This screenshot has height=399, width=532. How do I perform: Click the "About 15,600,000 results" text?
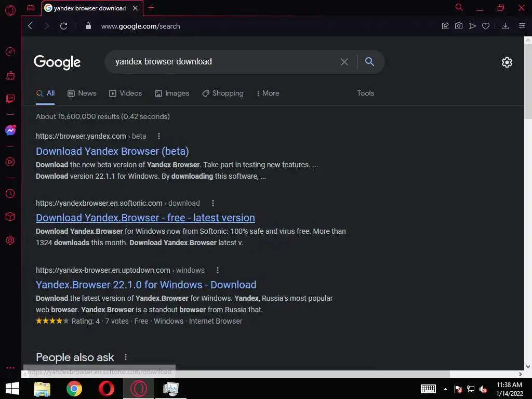(103, 116)
